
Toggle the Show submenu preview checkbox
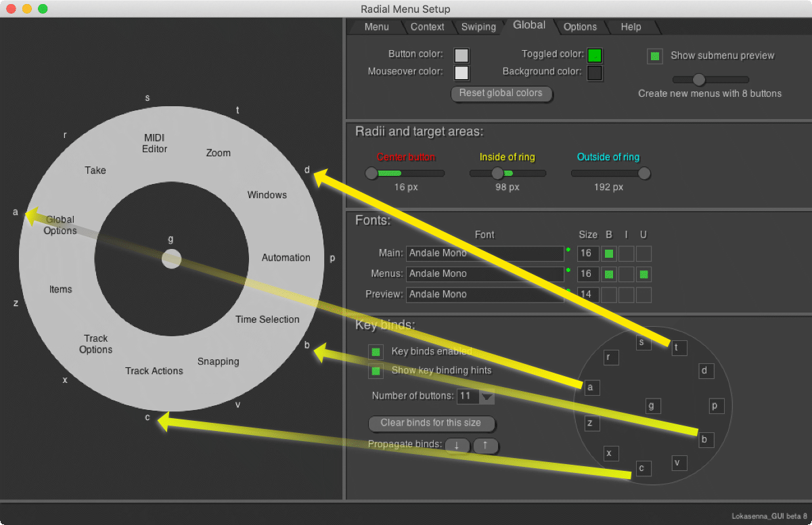point(654,56)
